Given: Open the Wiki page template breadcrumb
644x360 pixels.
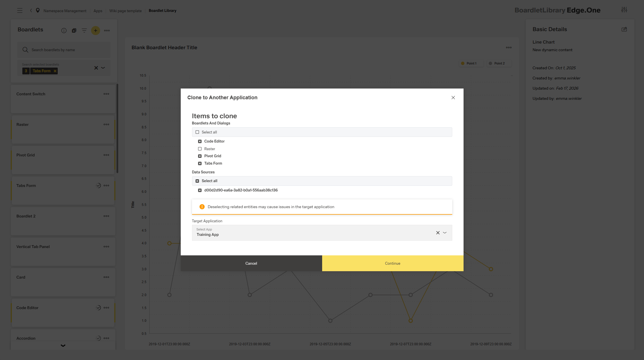Looking at the screenshot, I should tap(125, 11).
